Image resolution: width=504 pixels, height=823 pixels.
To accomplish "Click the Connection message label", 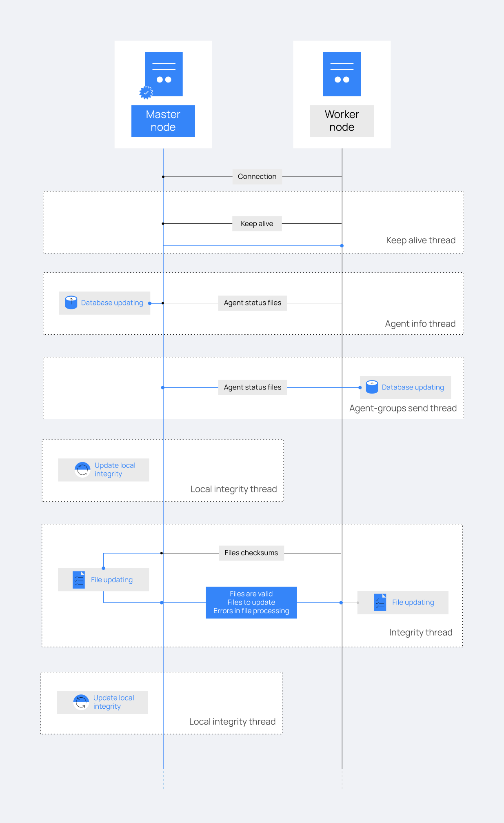I will (x=257, y=177).
